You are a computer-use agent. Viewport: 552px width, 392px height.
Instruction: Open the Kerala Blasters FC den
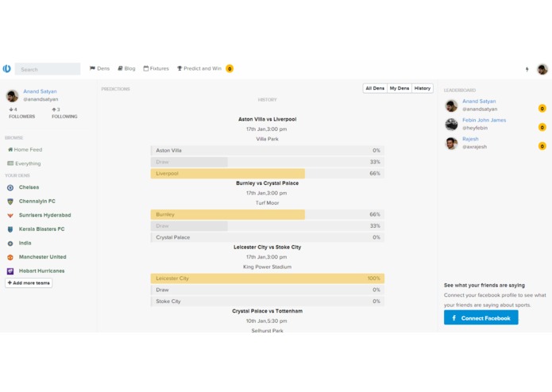click(41, 229)
